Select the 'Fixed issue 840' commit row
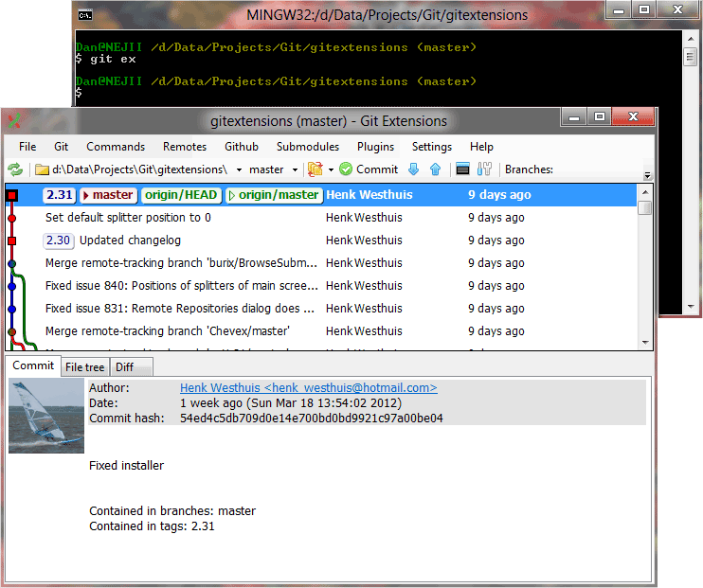This screenshot has width=703, height=588. click(x=321, y=286)
